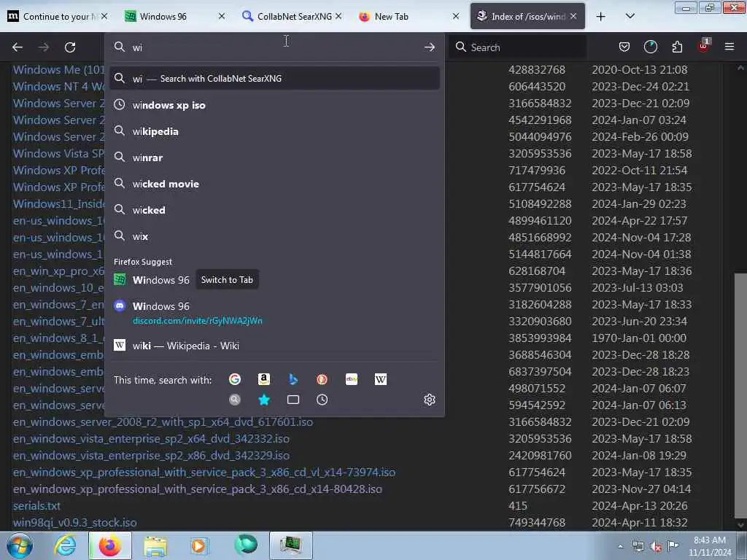Open Windows Media Player on taskbar
Screen dimensions: 747x560
pyautogui.click(x=198, y=545)
